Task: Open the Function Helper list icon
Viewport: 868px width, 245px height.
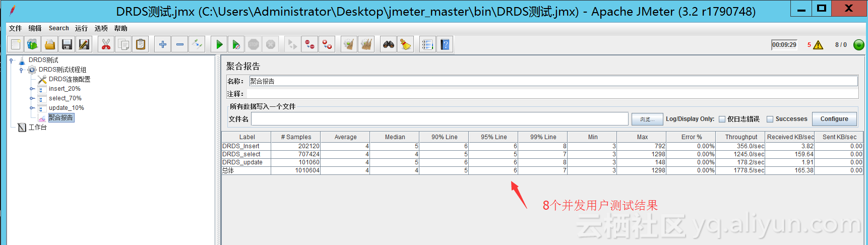Action: 427,44
